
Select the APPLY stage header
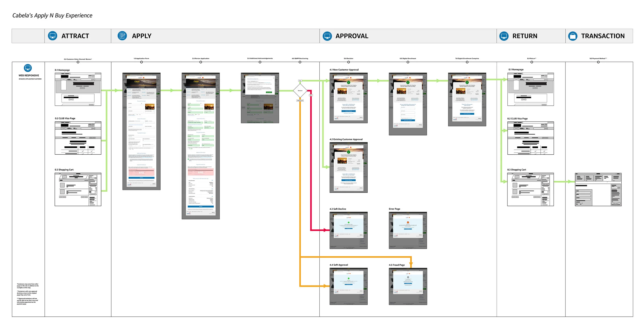215,36
